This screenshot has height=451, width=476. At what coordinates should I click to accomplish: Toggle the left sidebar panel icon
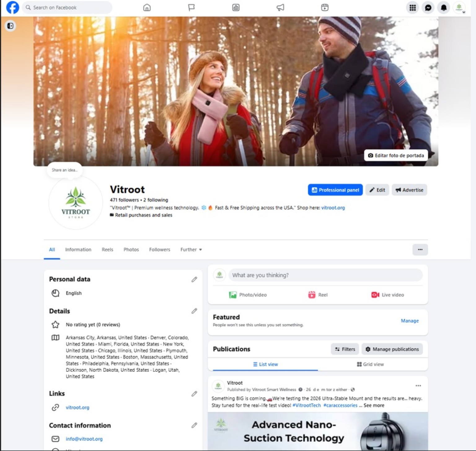[10, 26]
